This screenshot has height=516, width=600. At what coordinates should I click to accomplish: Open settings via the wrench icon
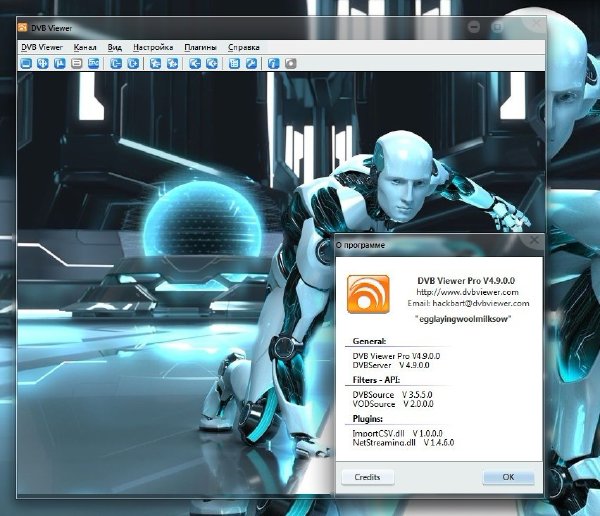click(251, 63)
